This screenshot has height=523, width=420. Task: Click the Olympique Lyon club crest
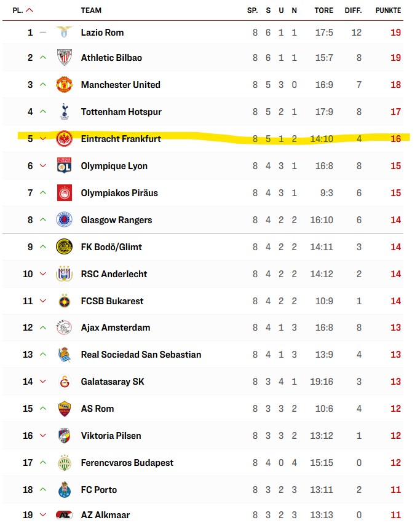pyautogui.click(x=64, y=166)
